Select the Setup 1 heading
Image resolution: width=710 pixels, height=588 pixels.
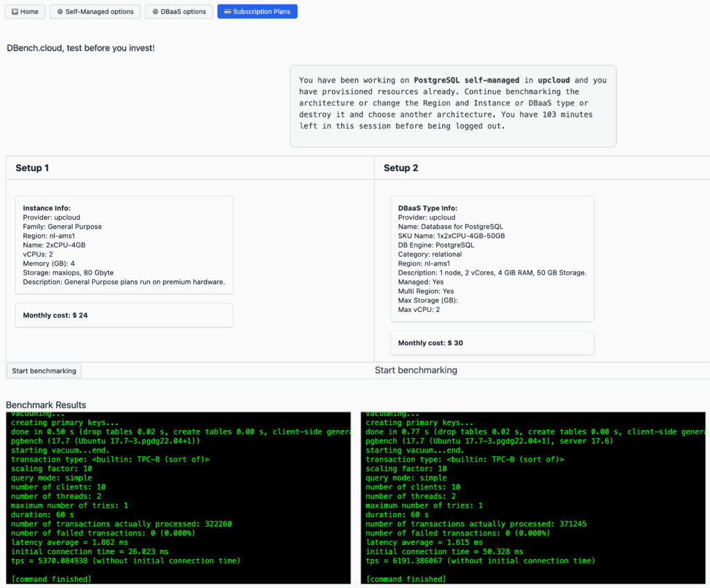point(33,168)
